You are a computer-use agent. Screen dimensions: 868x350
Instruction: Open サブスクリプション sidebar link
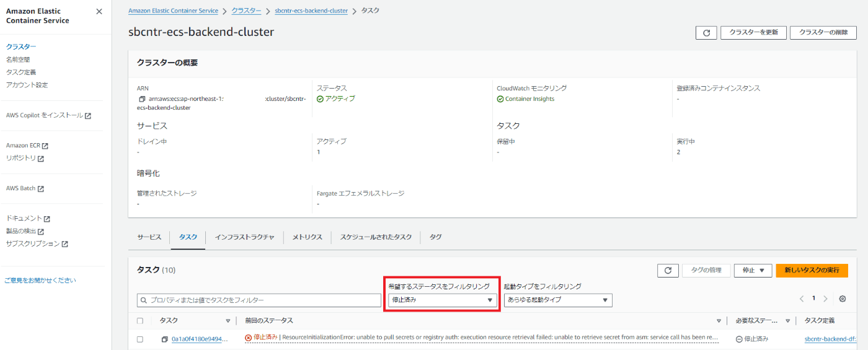pos(37,243)
